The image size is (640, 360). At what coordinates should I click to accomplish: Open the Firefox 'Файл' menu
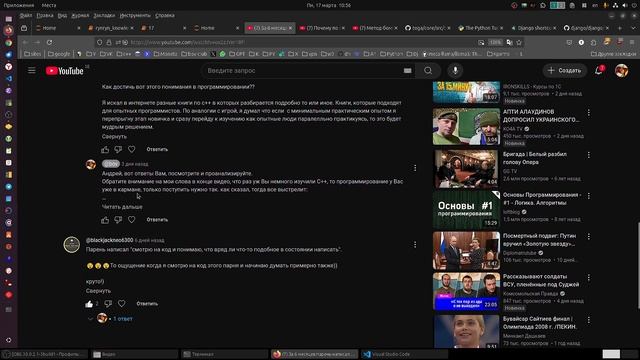26,16
